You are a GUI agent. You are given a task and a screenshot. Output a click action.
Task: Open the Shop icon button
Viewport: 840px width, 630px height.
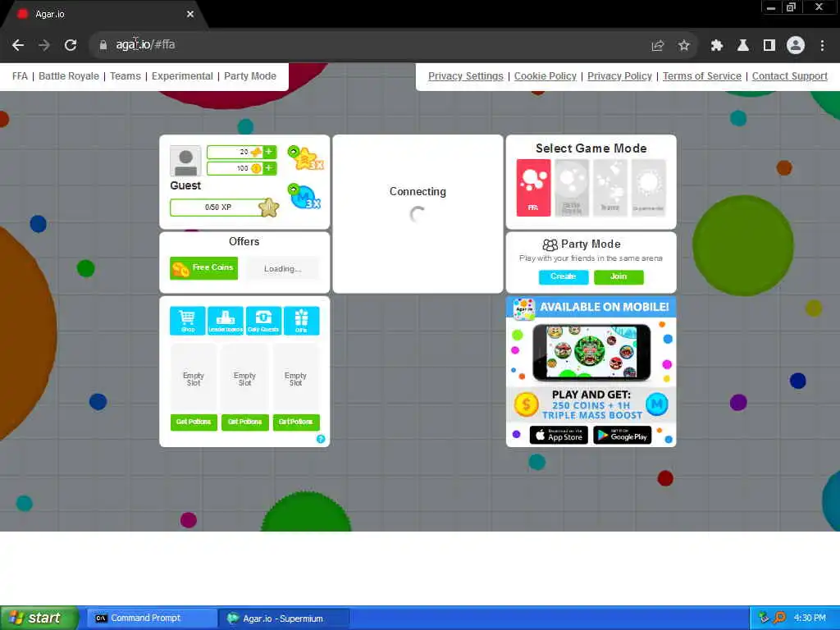point(188,321)
